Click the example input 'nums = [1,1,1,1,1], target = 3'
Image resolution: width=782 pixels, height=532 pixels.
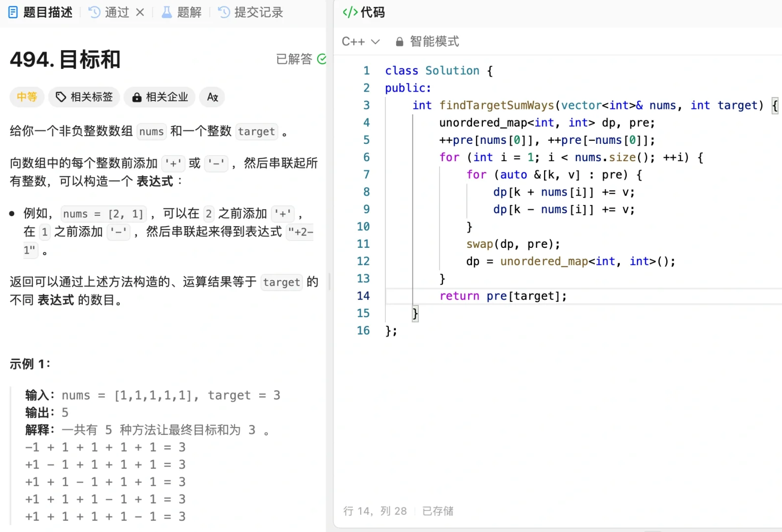coord(171,396)
